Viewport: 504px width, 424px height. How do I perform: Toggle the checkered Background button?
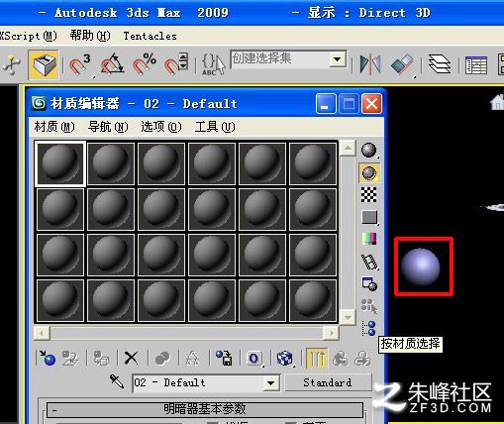[368, 195]
